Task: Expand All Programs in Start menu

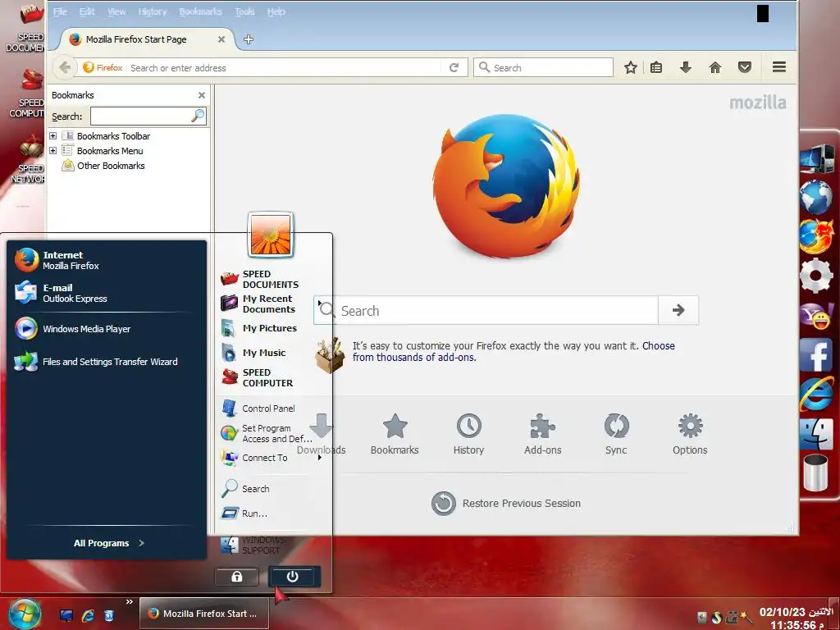Action: tap(109, 543)
